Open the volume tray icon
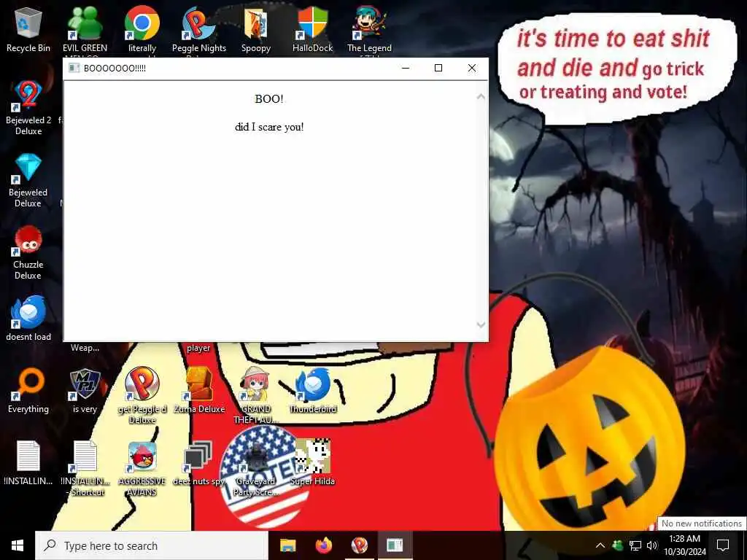The image size is (747, 560). pos(652,545)
